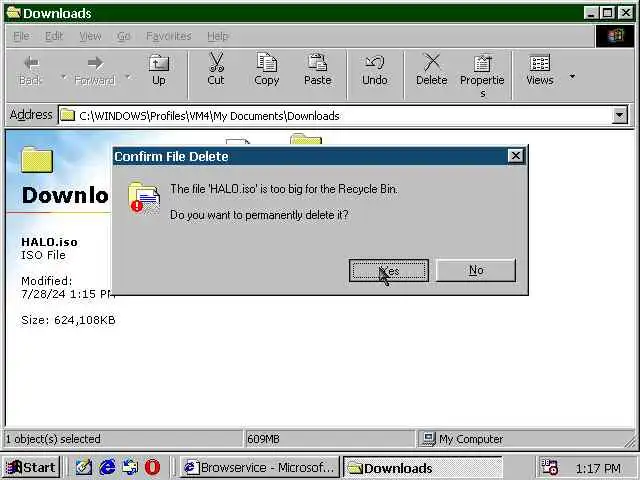Screen dimensions: 640x480
Task: Open the Favorites menu
Action: pyautogui.click(x=169, y=36)
